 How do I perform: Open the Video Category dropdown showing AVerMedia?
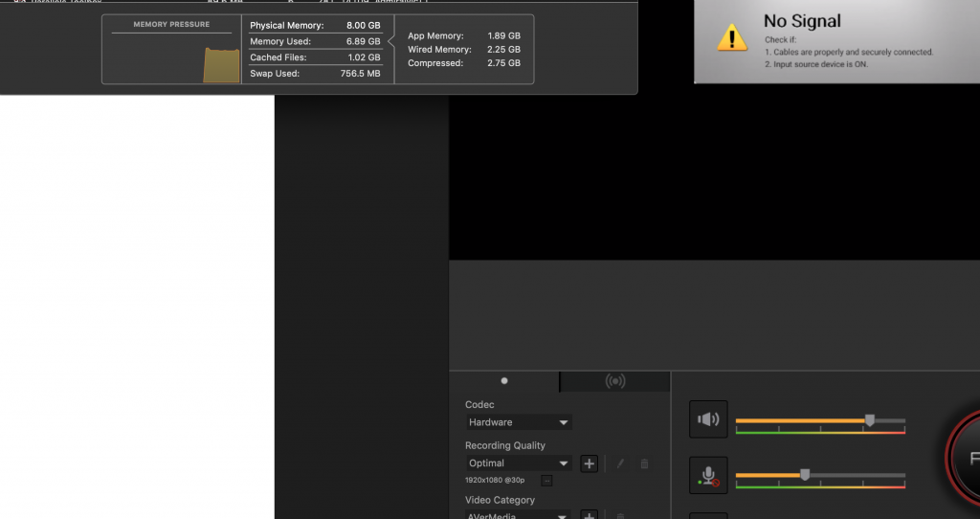coord(518,515)
